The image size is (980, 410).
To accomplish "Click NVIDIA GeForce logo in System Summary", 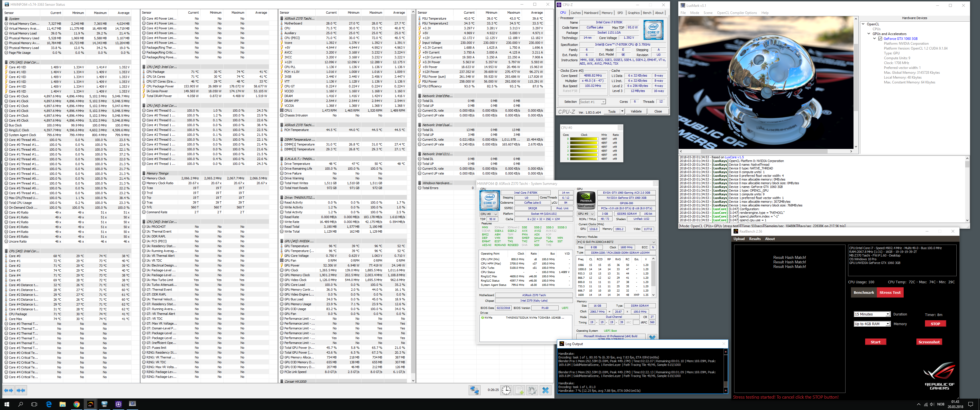I will point(586,200).
